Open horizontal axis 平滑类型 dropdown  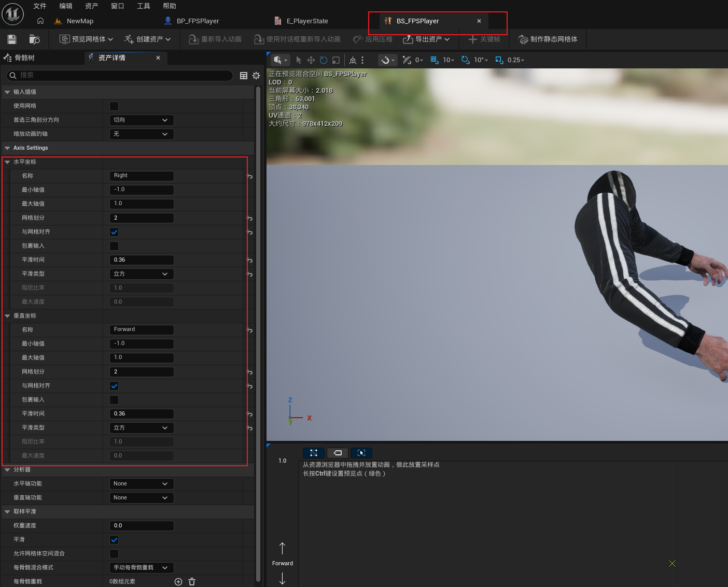pos(142,274)
